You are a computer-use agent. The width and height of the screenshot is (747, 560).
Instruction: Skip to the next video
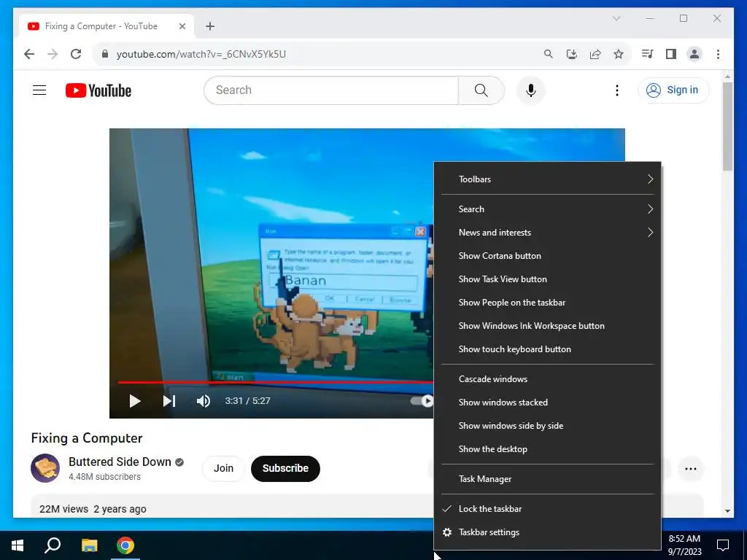point(169,401)
